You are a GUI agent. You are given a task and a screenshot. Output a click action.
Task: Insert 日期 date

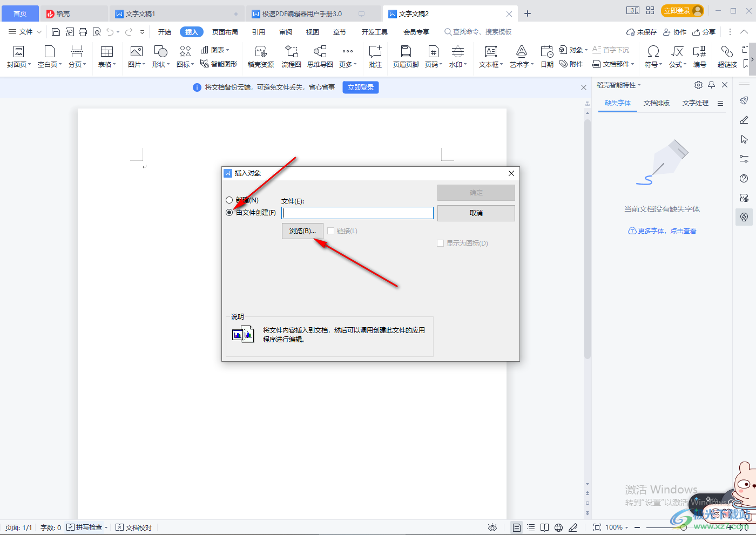(547, 57)
